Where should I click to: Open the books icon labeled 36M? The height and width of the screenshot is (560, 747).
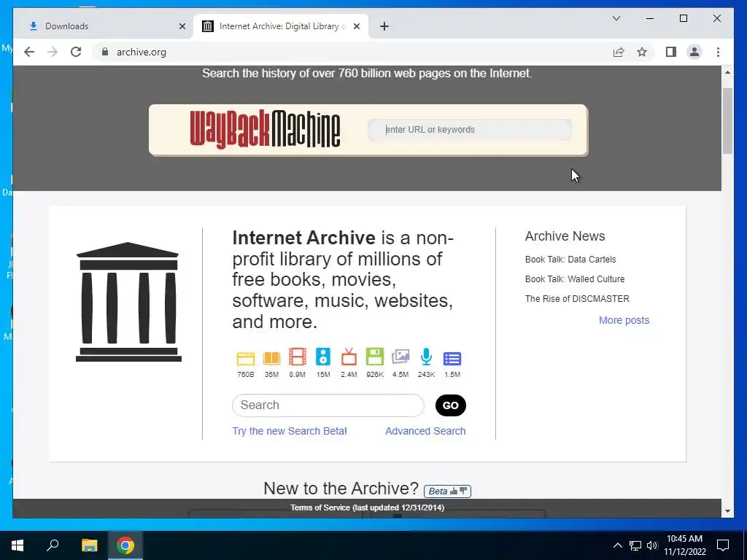tap(271, 358)
